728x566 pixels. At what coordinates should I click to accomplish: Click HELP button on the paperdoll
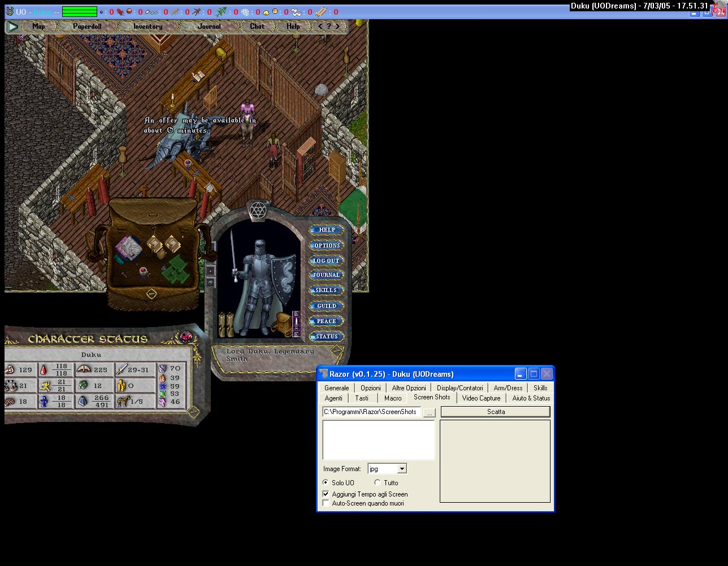(326, 230)
